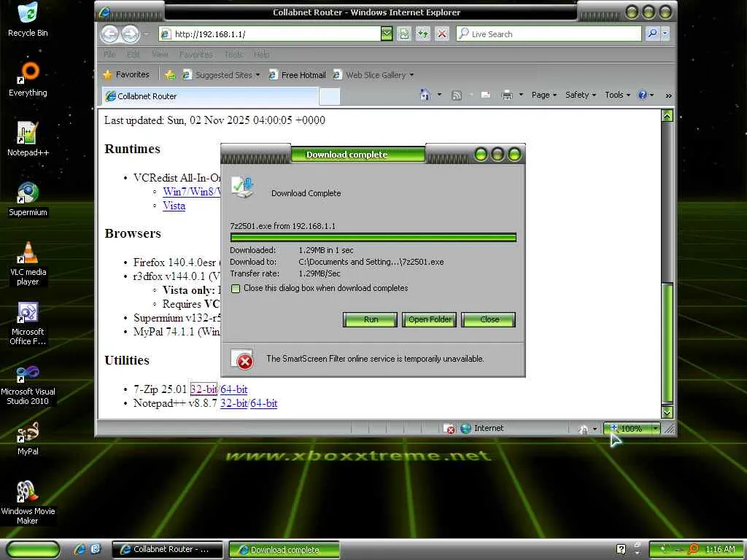Click the popup blocked status bar icon
The height and width of the screenshot is (560, 747).
click(x=449, y=429)
